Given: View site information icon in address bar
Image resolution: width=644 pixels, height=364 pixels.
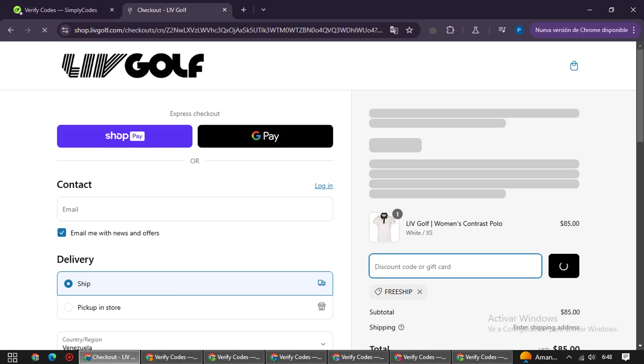Looking at the screenshot, I should (x=65, y=30).
